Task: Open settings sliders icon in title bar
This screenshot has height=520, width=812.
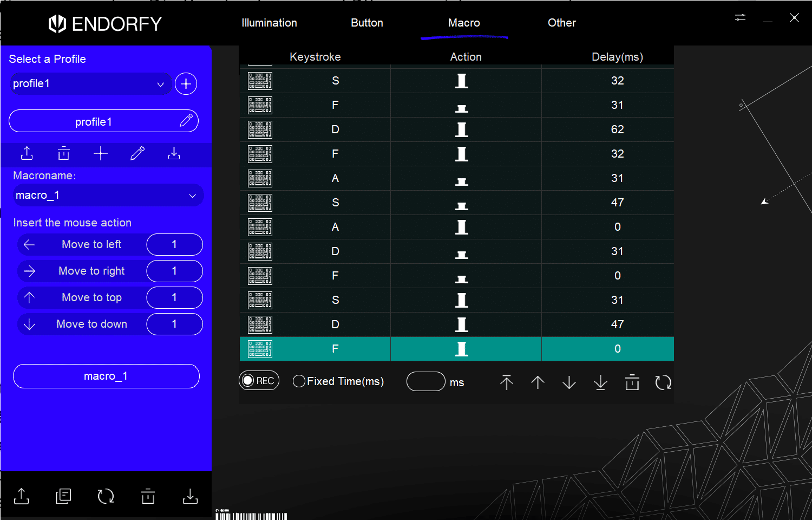Action: click(740, 18)
